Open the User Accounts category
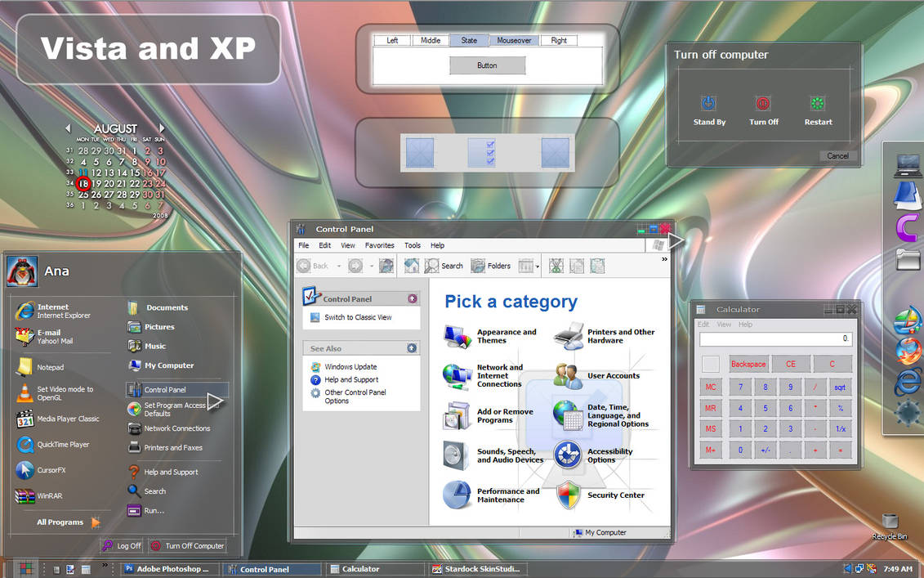 (614, 376)
